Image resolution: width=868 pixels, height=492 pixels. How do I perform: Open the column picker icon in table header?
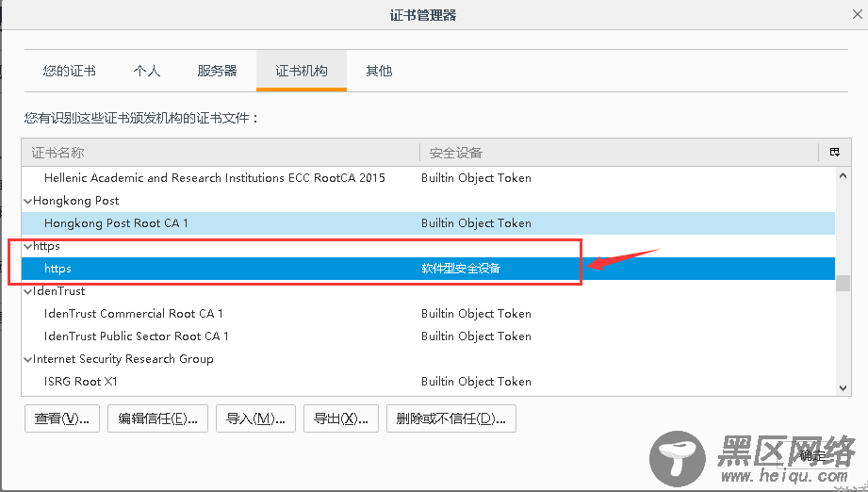(835, 152)
